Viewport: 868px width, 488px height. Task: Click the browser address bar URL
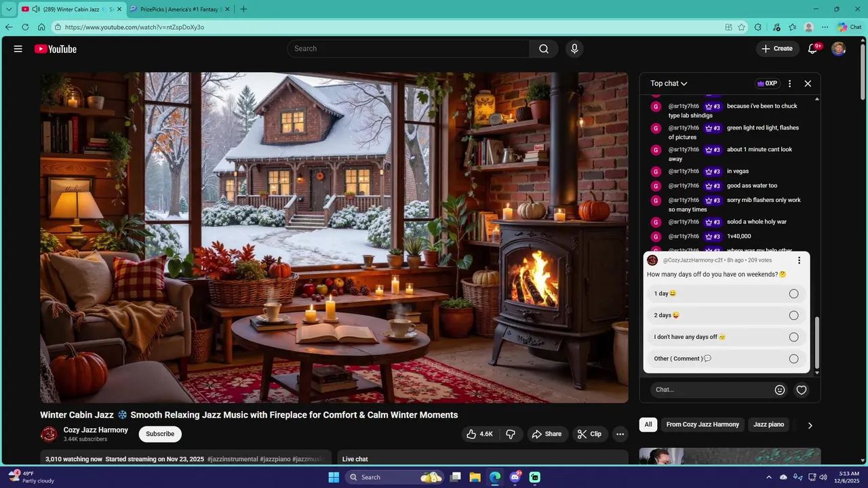(x=134, y=27)
